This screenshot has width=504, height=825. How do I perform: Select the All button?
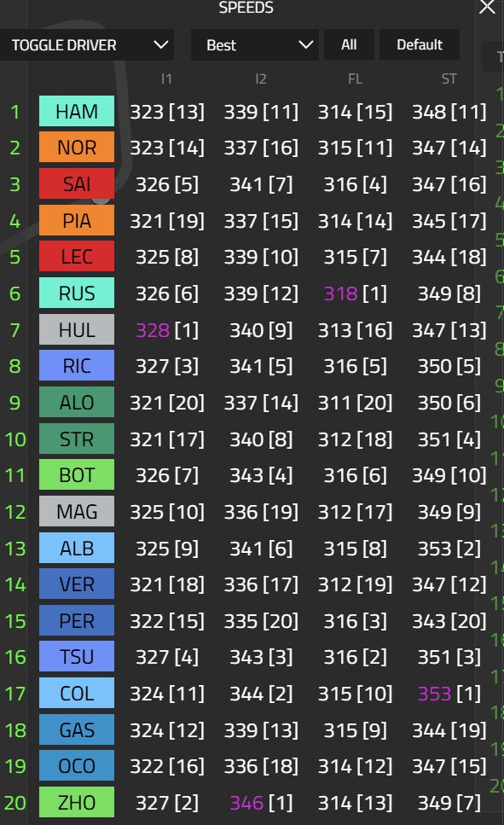(x=349, y=44)
